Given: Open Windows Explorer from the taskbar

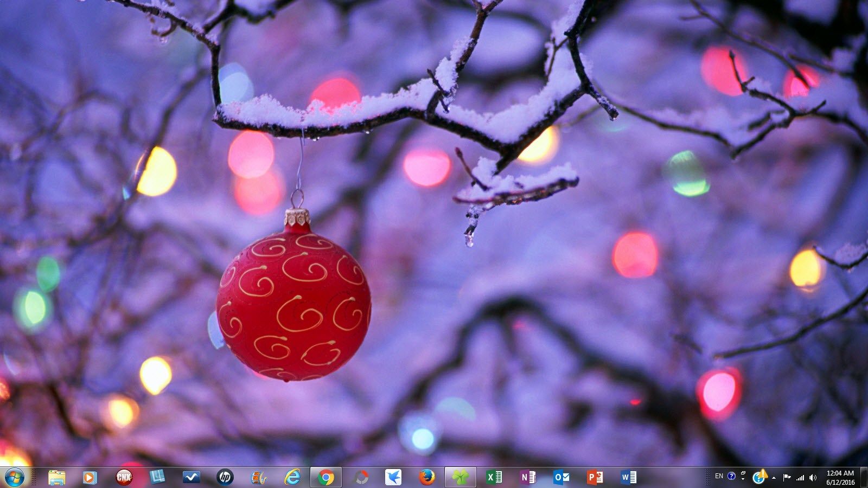Looking at the screenshot, I should [x=56, y=477].
